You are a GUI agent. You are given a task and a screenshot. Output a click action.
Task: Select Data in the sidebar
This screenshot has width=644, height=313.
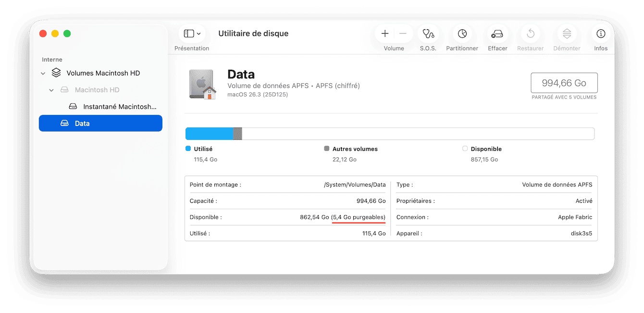(x=82, y=123)
